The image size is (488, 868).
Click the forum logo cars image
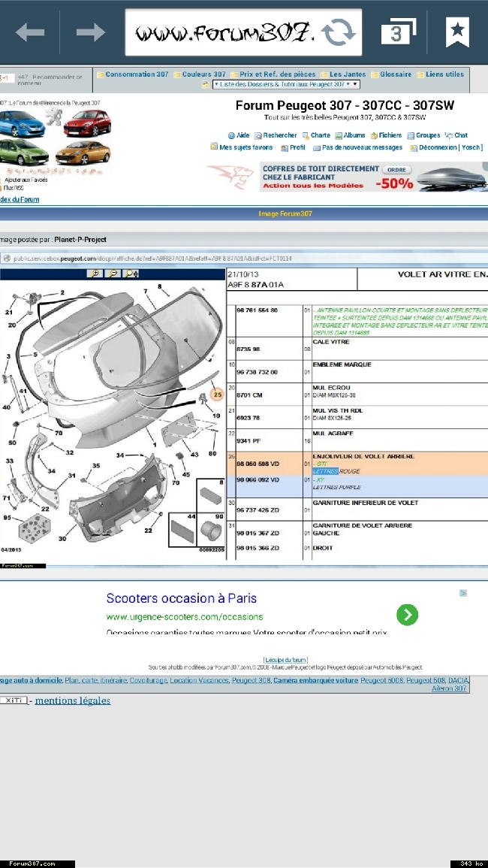point(56,138)
